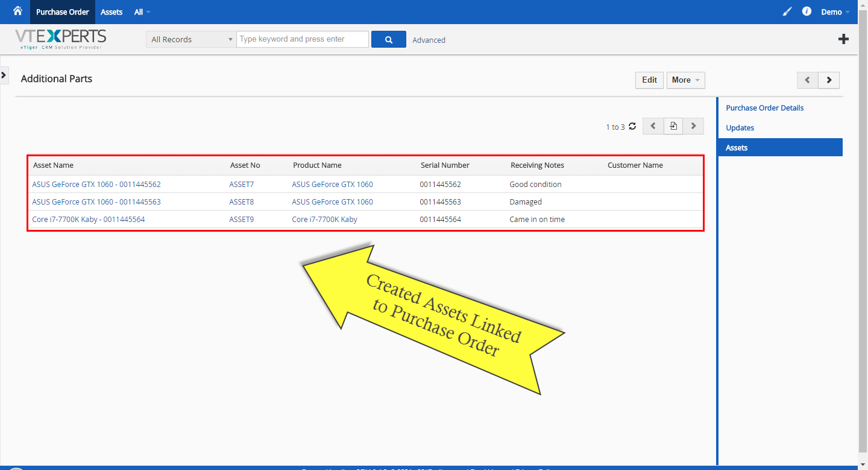Viewport: 868px width, 470px height.
Task: Sort by Receiving Notes column header
Action: pyautogui.click(x=538, y=165)
